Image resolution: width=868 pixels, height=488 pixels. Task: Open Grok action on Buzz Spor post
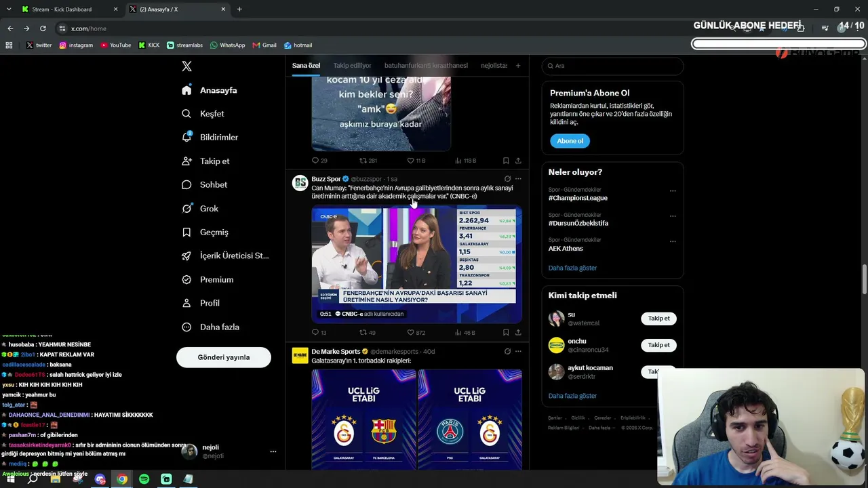coord(507,179)
